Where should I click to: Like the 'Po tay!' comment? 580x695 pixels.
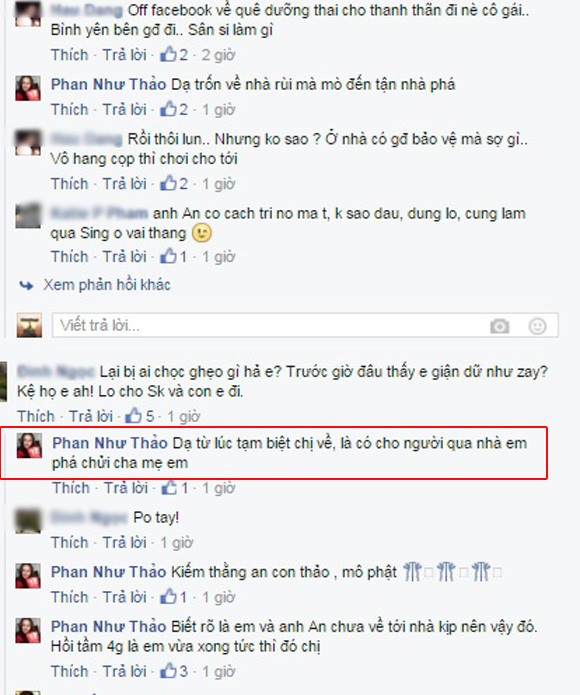70,543
